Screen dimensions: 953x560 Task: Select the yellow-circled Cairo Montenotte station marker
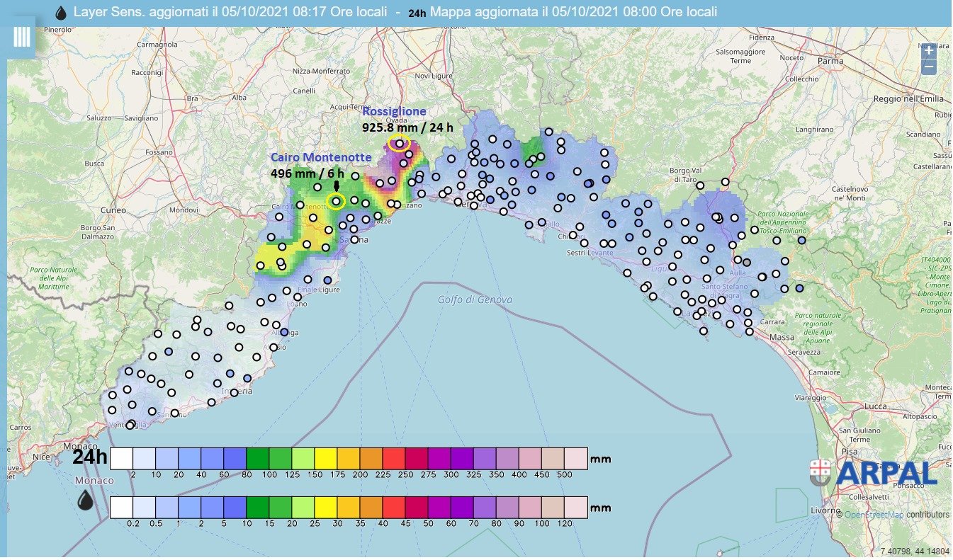[336, 202]
